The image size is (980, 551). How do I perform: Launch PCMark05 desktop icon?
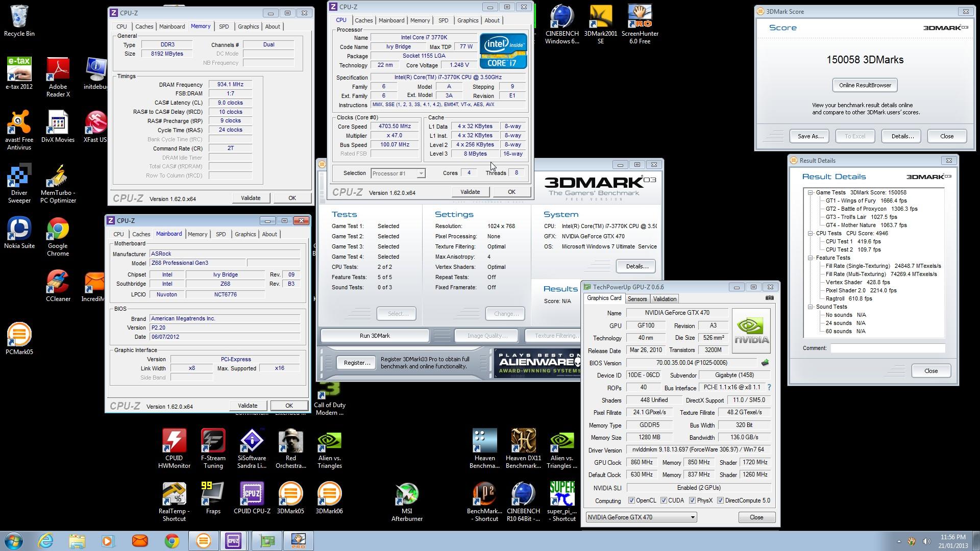point(19,339)
